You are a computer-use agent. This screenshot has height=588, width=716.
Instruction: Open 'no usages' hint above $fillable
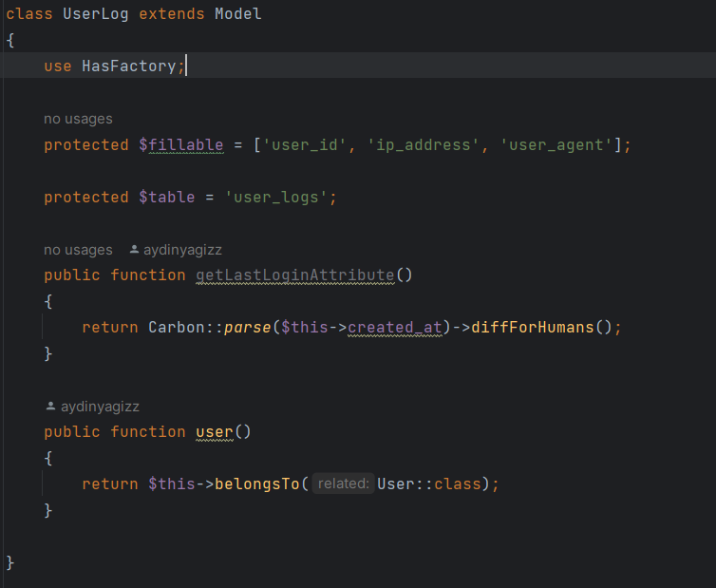[x=78, y=119]
